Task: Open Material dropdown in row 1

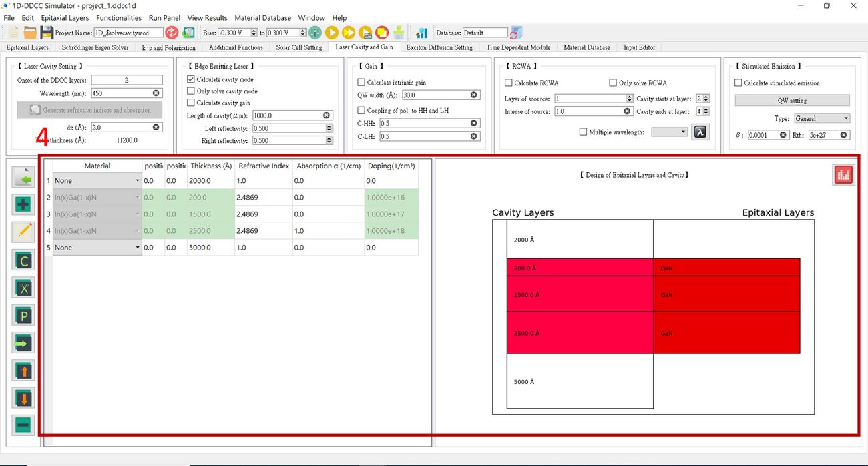Action: pos(97,181)
